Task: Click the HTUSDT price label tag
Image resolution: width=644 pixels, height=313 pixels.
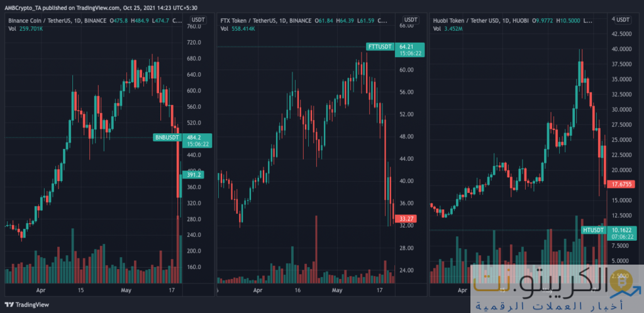Action: 593,230
